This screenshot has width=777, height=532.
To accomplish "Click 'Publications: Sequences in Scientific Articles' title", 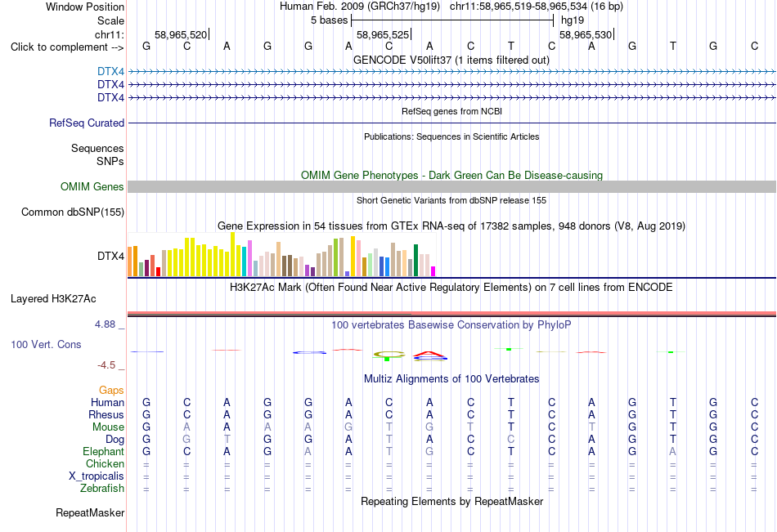I will tap(451, 136).
